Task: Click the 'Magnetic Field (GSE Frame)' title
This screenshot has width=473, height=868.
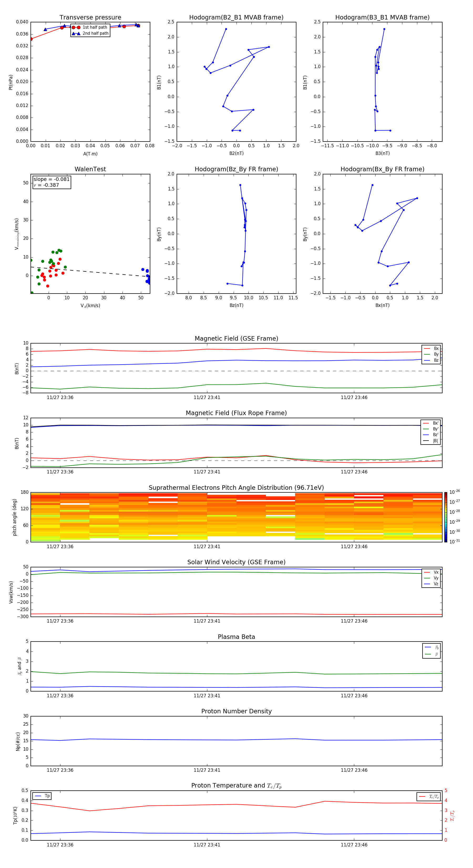Action: pos(236,339)
